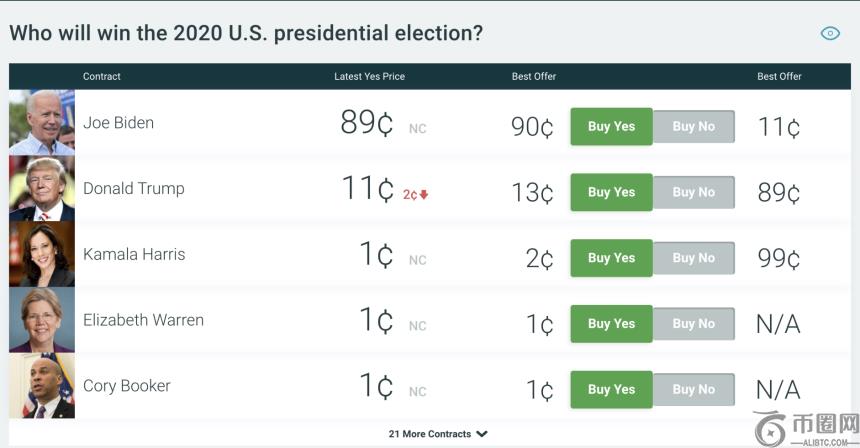Click Buy Yes for Joe Biden
This screenshot has height=448, width=860.
pos(611,127)
